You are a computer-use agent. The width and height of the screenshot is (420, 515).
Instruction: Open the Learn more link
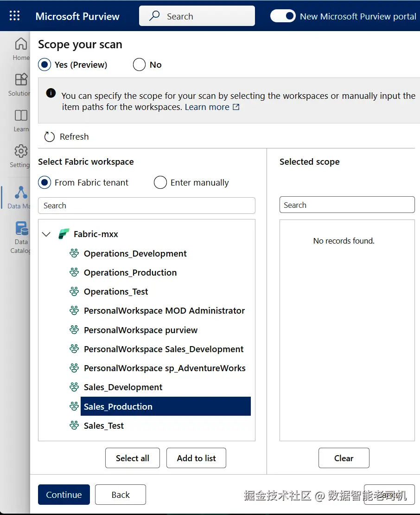point(207,107)
